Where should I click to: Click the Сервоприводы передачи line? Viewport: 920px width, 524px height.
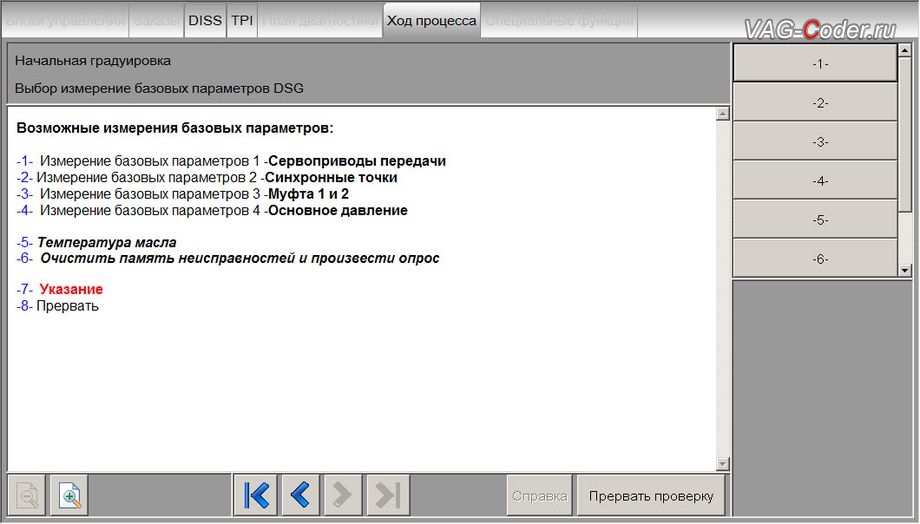(231, 161)
